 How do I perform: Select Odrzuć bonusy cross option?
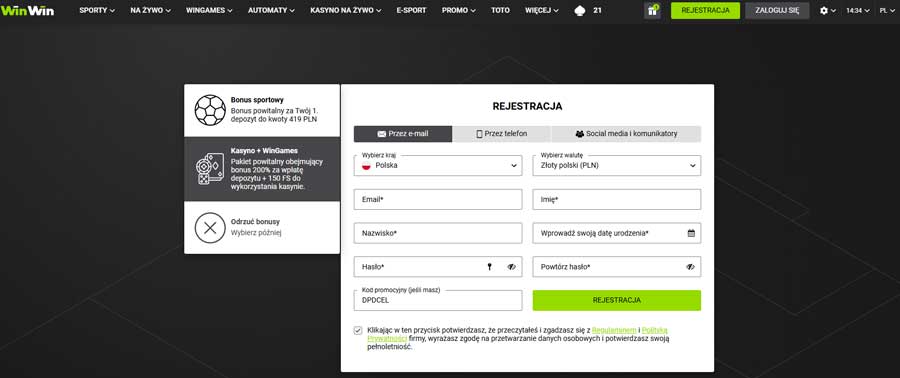[262, 228]
